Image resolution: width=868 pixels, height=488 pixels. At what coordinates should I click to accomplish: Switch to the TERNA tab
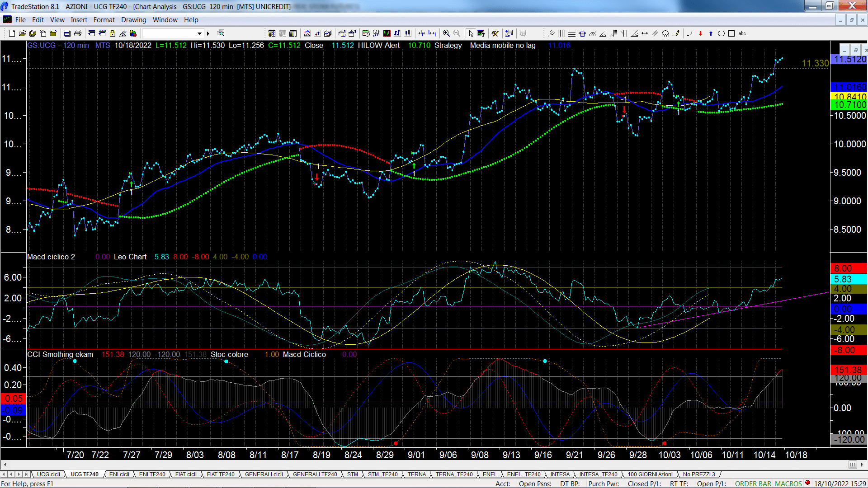(x=417, y=474)
